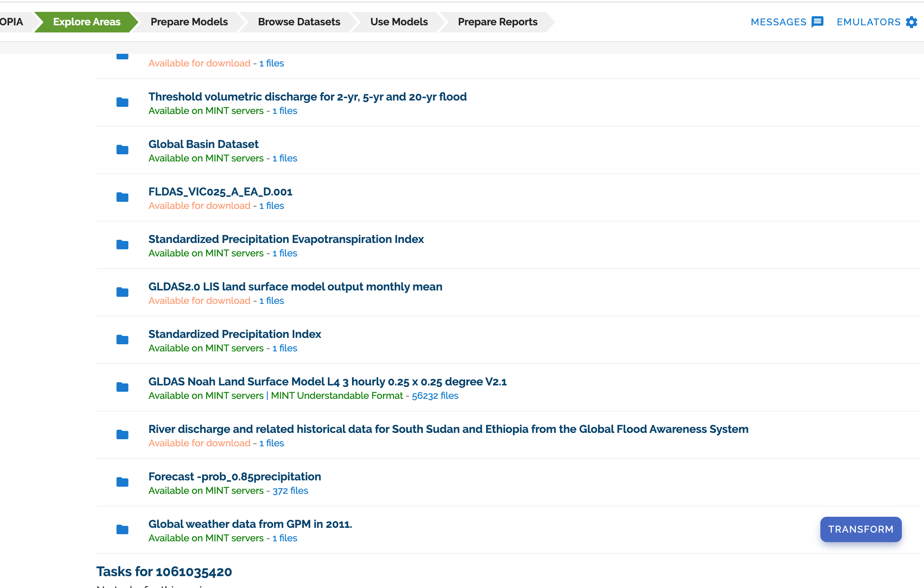Open FLDAS_VIC025_A_EA_D.001 dataset title
Screen dimensions: 924x588
tap(220, 192)
